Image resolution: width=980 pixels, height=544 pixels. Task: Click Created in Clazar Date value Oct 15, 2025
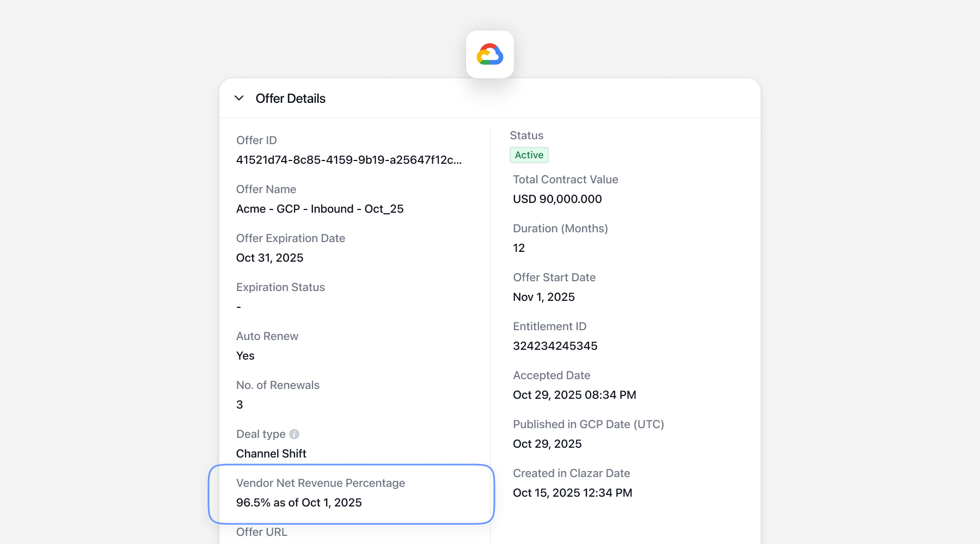(x=573, y=493)
